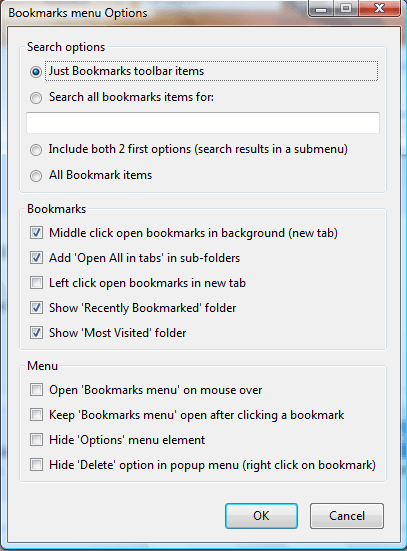Click the bookmark search text field

tap(203, 123)
